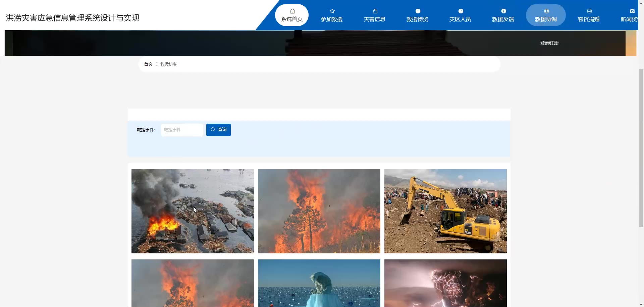Open the second-row wildfire image card
Viewport: 644px width, 307px height.
coord(193,283)
